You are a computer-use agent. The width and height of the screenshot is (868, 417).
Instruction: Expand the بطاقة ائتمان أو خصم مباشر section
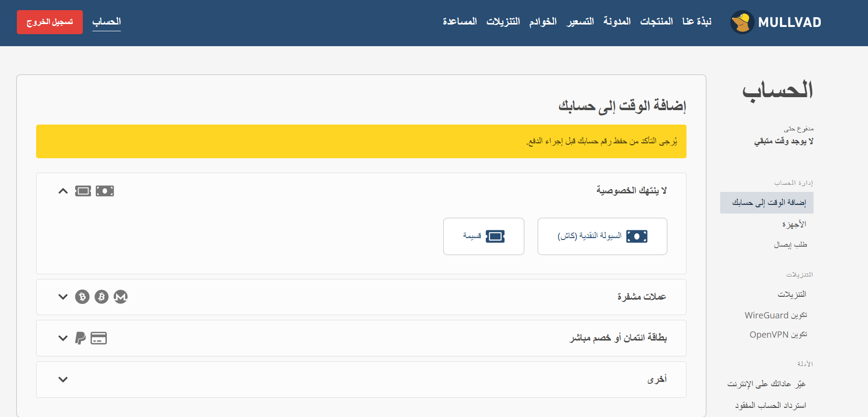63,338
